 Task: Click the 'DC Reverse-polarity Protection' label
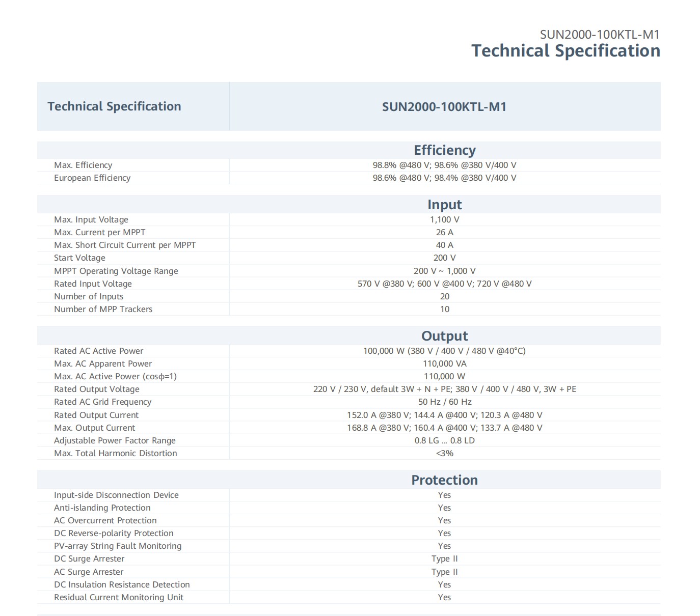click(x=114, y=533)
